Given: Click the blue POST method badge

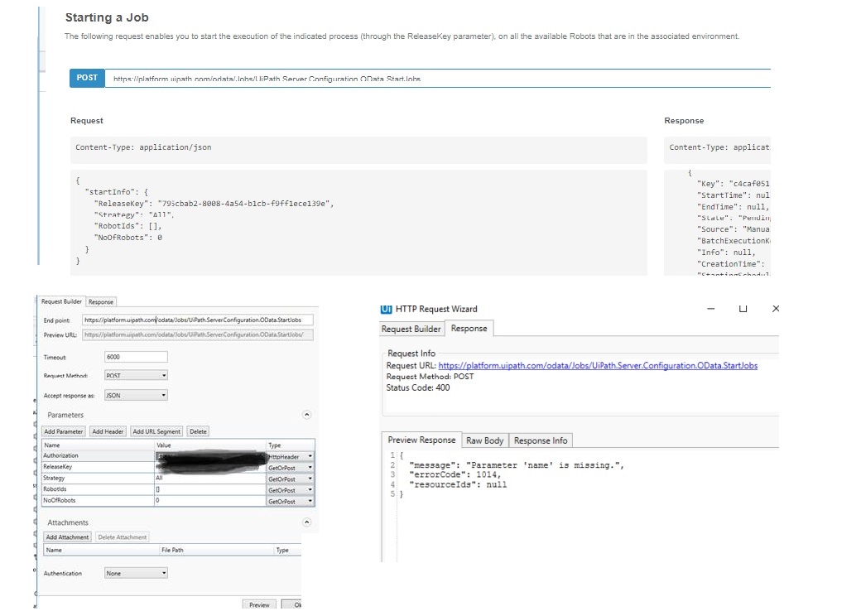Looking at the screenshot, I should click(87, 78).
